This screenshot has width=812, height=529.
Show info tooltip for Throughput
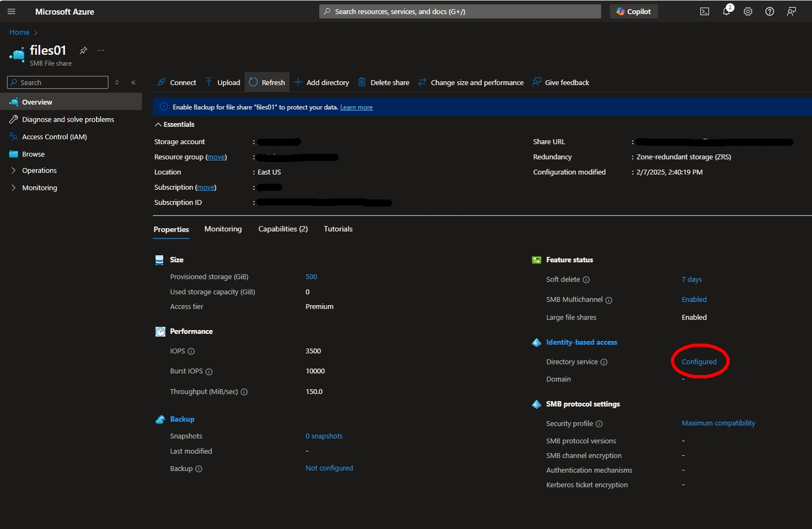click(x=244, y=392)
